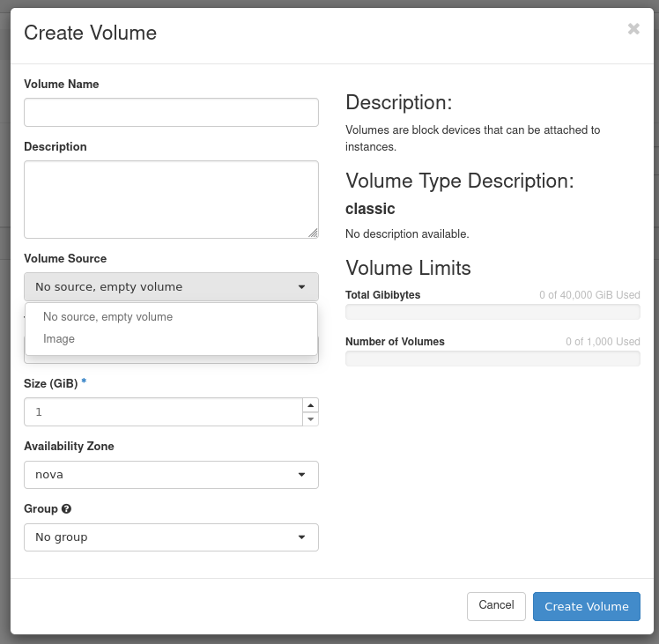Increase the size with the up arrow
Viewport: 659px width, 644px height.
coord(310,405)
